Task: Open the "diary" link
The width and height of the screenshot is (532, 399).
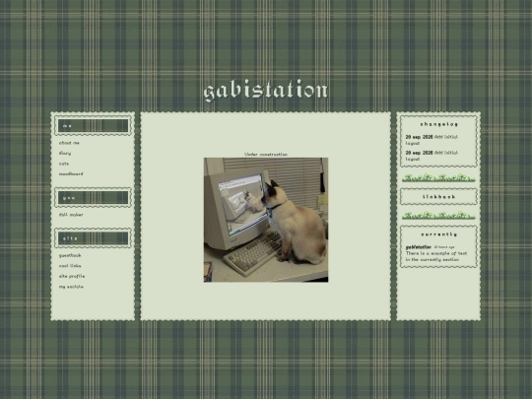Action: point(65,154)
